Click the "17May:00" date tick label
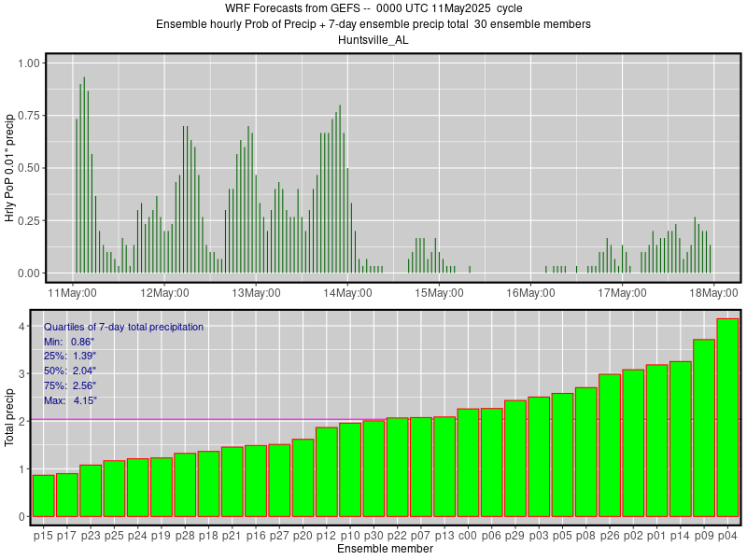 pos(622,292)
